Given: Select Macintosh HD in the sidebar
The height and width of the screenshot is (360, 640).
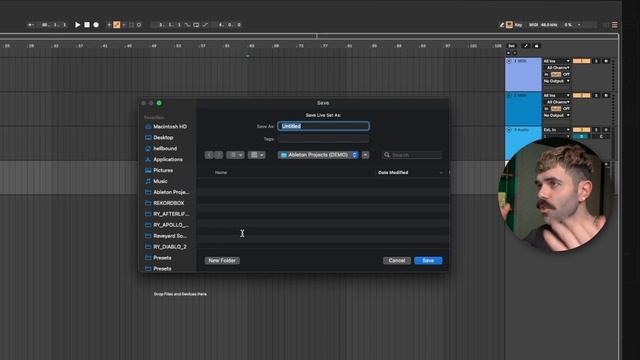Looking at the screenshot, I should coord(166,127).
